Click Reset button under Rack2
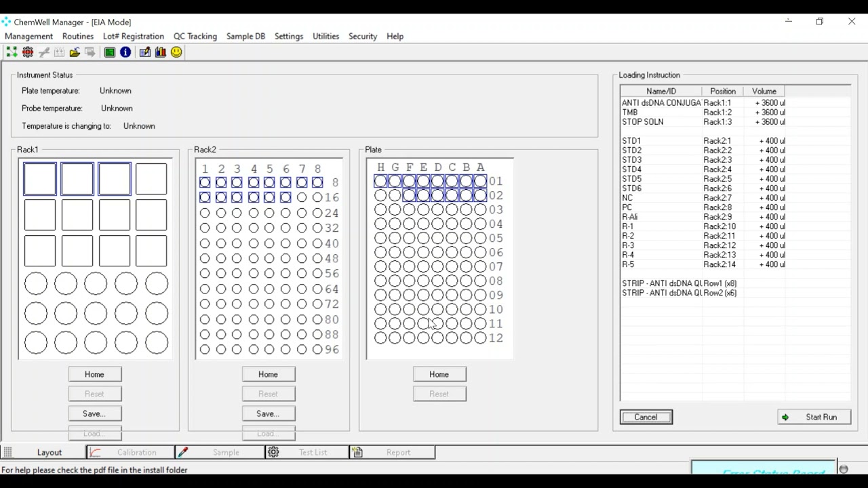 tap(268, 394)
